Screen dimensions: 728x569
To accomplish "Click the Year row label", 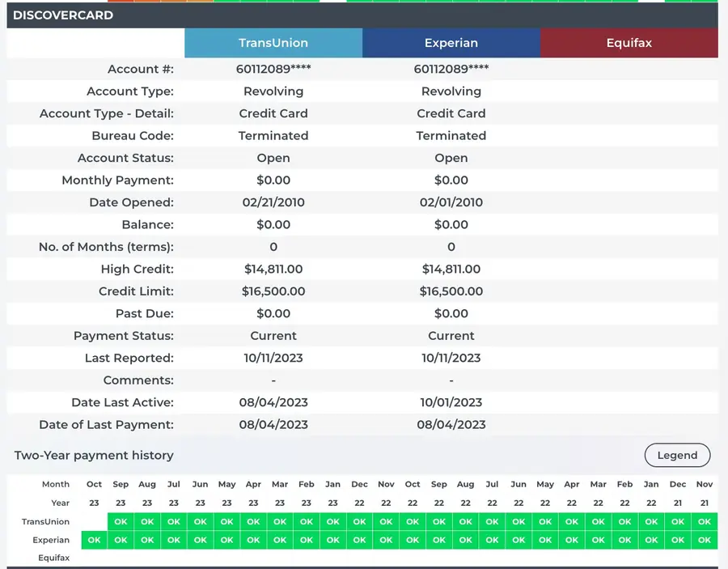I will (61, 503).
